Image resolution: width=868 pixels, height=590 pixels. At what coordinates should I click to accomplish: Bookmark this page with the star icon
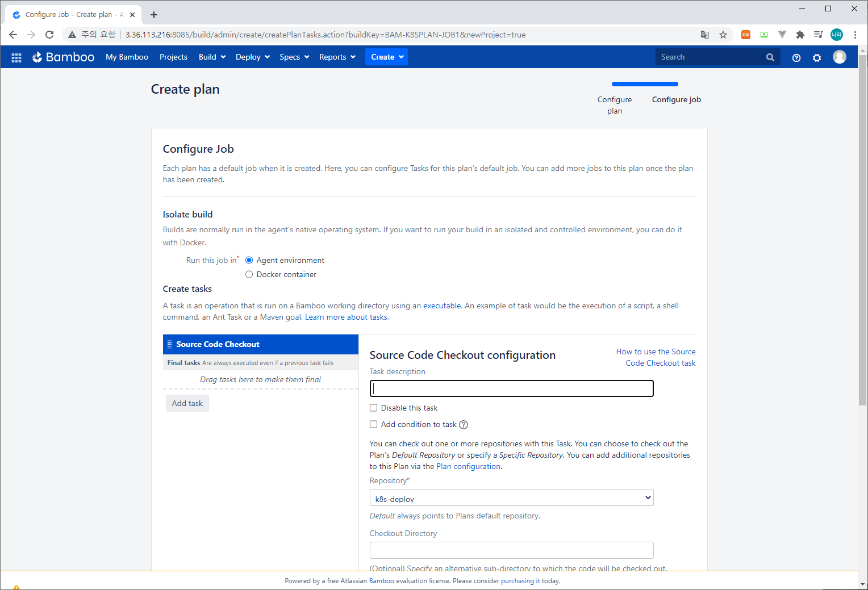click(x=723, y=35)
